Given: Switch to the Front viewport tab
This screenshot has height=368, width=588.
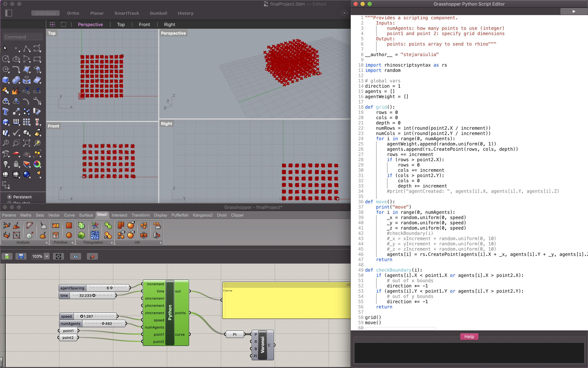Looking at the screenshot, I should tap(144, 24).
